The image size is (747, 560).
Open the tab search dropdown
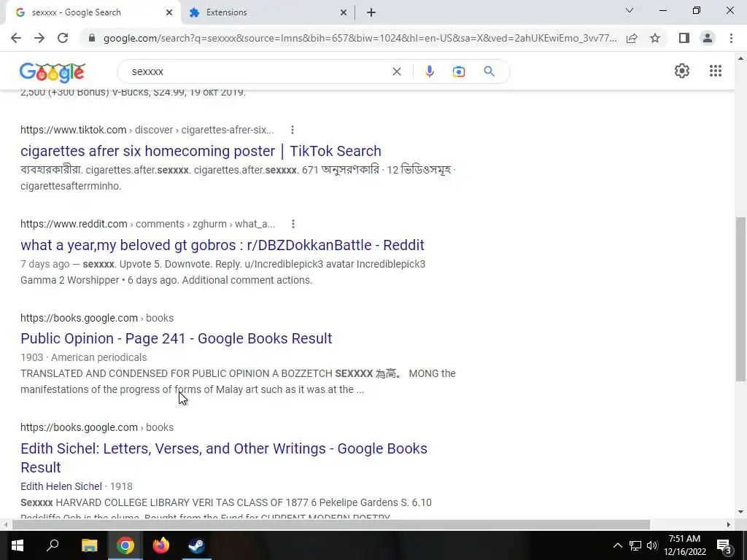tap(630, 10)
